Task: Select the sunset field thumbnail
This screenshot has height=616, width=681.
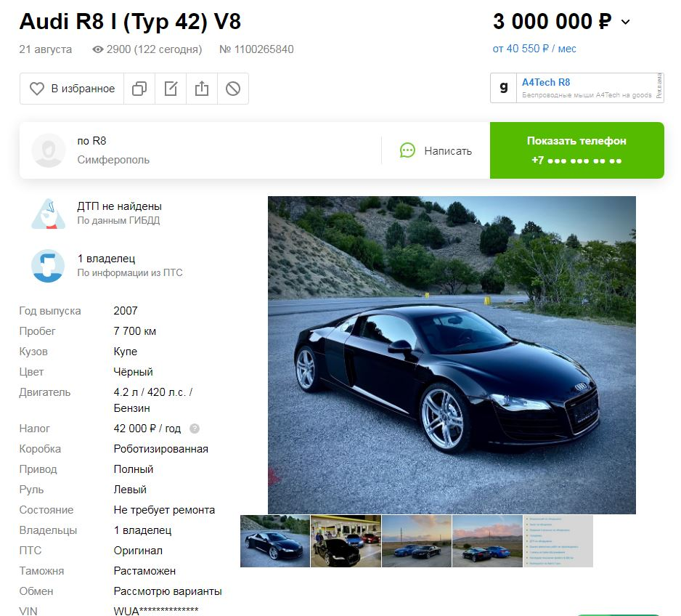Action: click(x=417, y=541)
